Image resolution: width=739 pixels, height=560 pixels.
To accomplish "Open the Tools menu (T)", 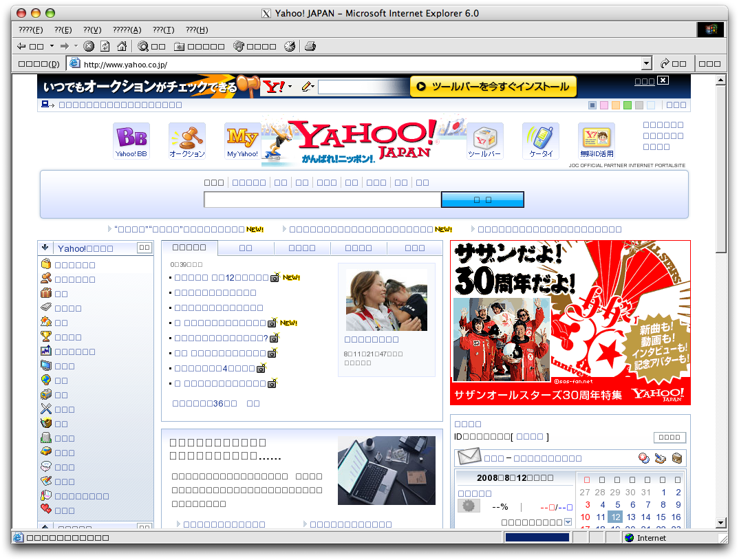I will (x=164, y=30).
